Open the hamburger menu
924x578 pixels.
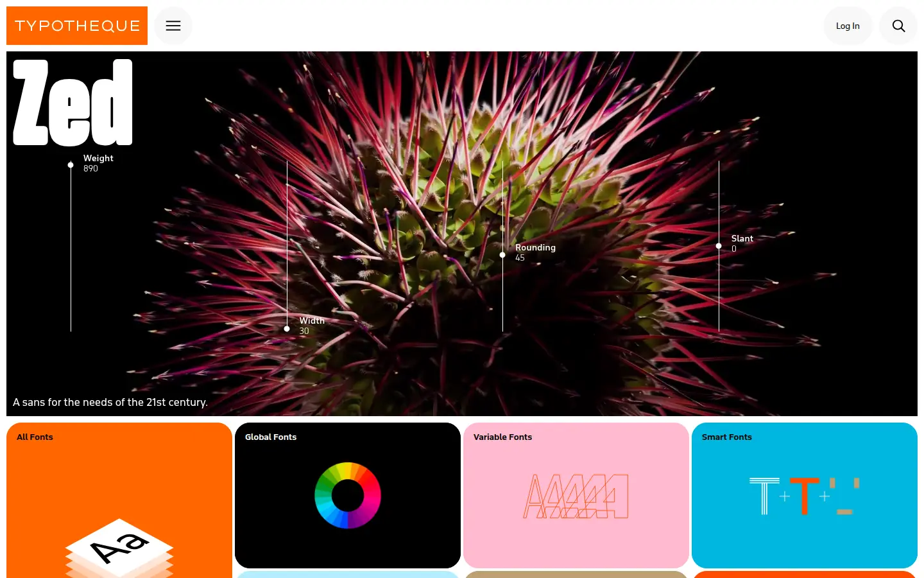point(173,26)
